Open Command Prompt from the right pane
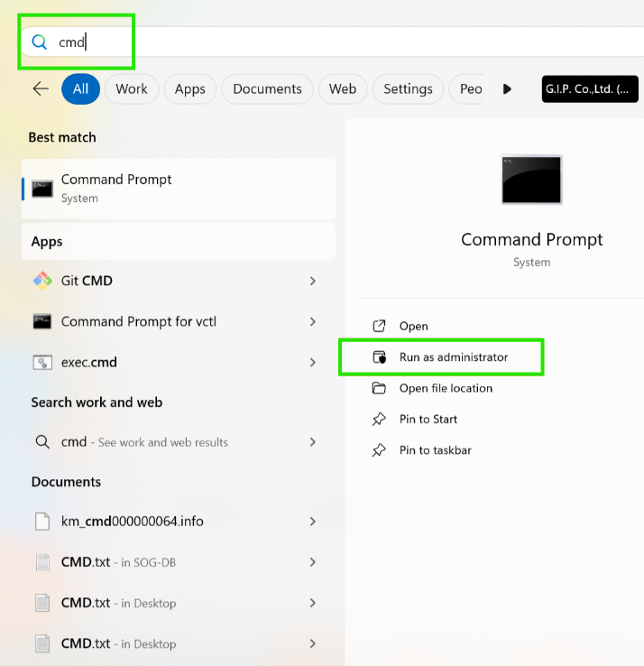 (x=413, y=326)
